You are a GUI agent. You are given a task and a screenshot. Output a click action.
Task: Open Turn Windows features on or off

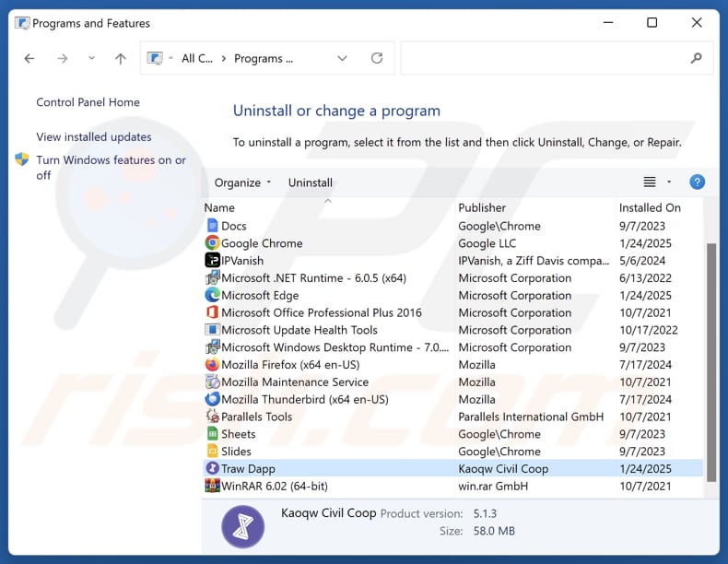pos(111,168)
